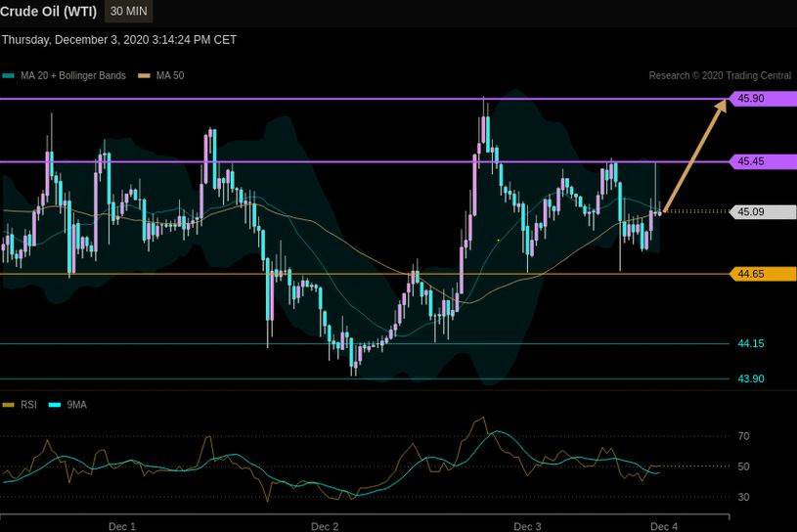The height and width of the screenshot is (532, 797).
Task: Click the Dec 1 date axis label
Action: click(122, 526)
